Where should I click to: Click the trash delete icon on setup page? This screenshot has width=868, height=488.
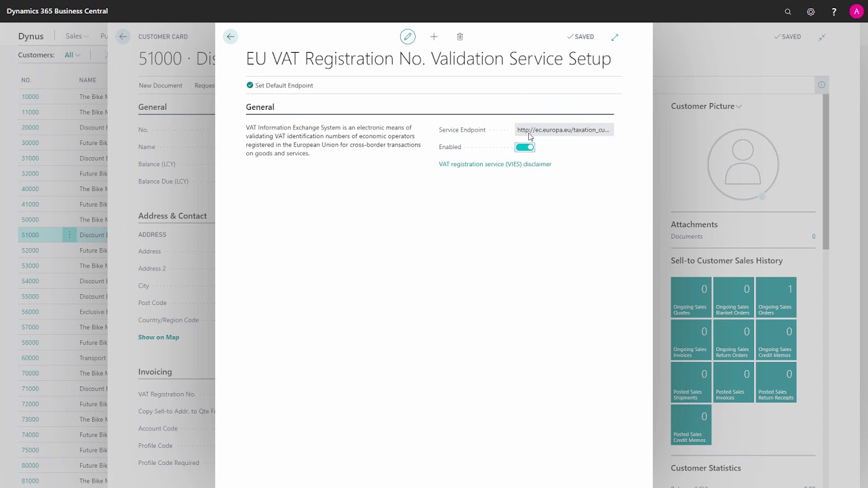click(460, 37)
